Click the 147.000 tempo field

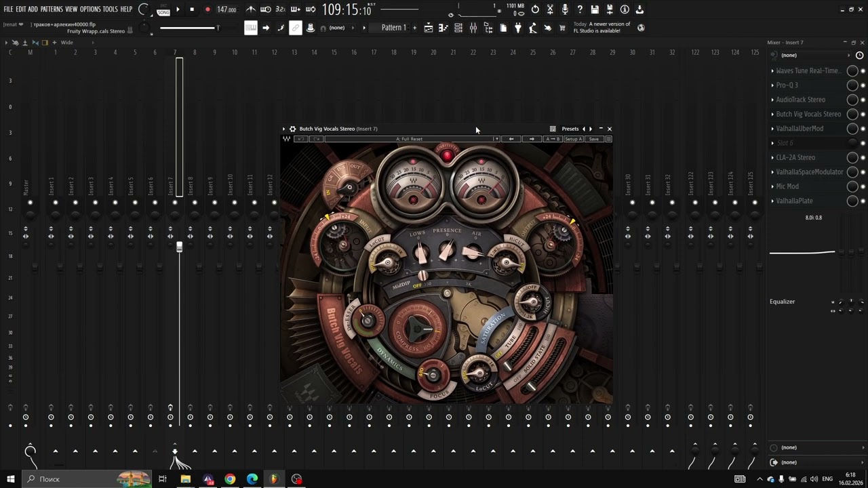click(226, 9)
